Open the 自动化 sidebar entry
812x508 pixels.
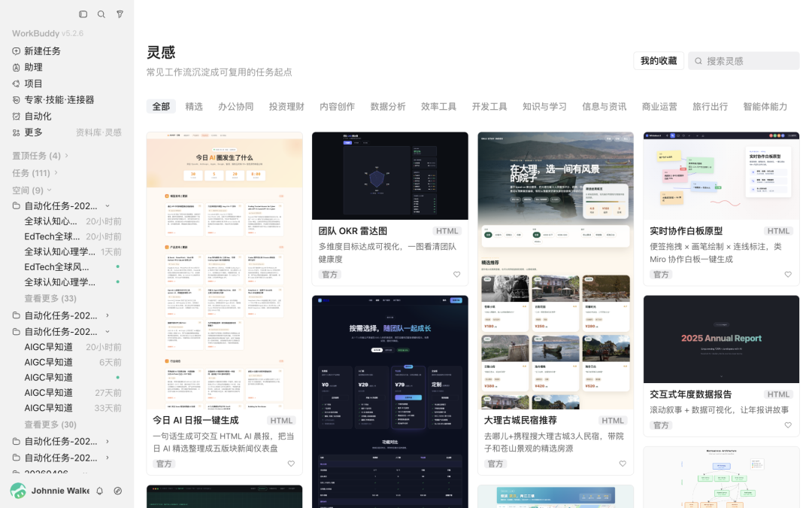pos(67,116)
